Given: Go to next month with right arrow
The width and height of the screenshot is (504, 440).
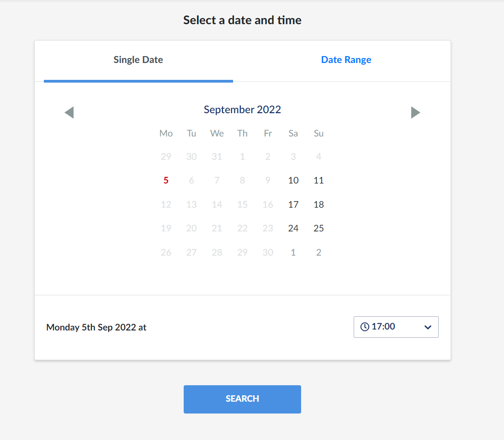Looking at the screenshot, I should [415, 112].
